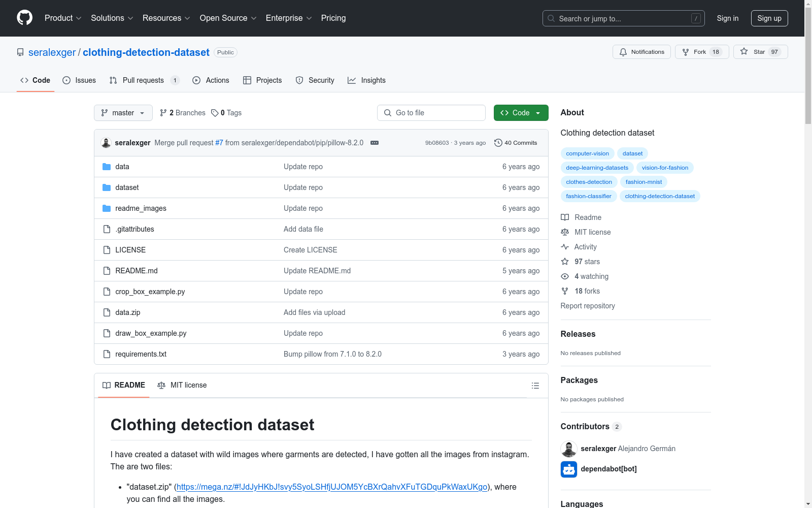Switch to the MIT license readme tab
812x508 pixels.
point(182,385)
